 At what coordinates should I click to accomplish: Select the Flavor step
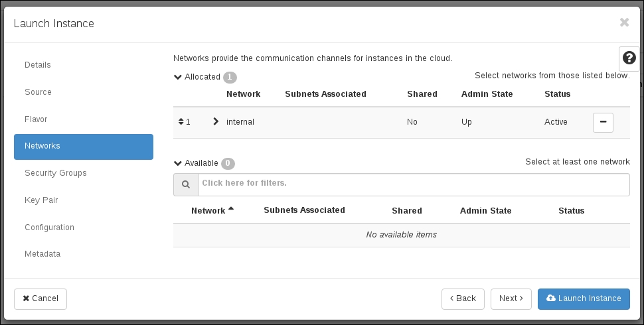pos(36,119)
